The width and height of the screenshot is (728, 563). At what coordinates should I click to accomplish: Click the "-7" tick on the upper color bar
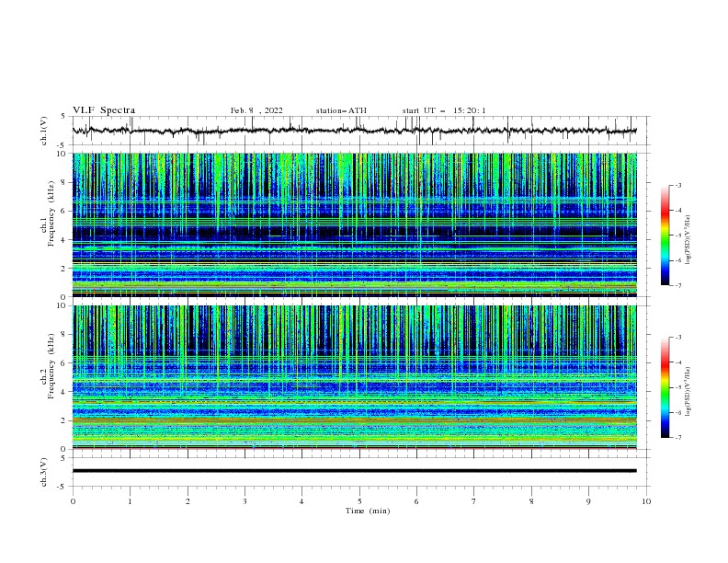point(678,285)
